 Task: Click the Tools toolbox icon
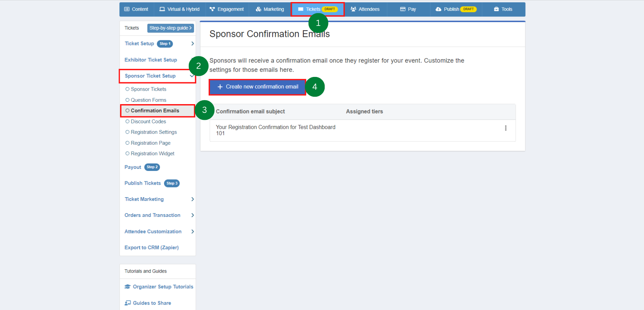point(496,9)
